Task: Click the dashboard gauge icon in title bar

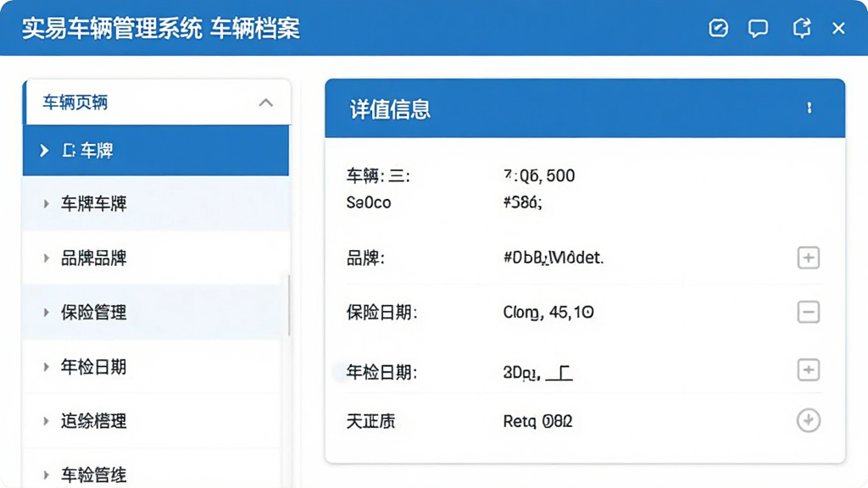Action: 718,28
